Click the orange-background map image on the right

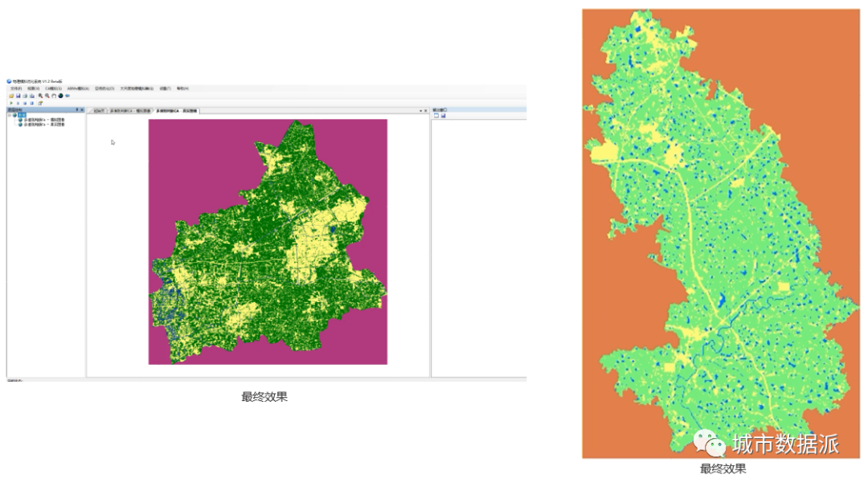pos(721,234)
